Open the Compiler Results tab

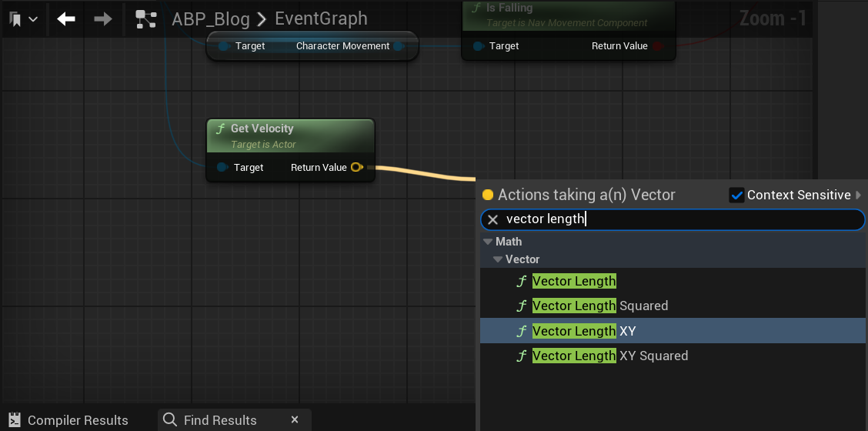click(68, 420)
